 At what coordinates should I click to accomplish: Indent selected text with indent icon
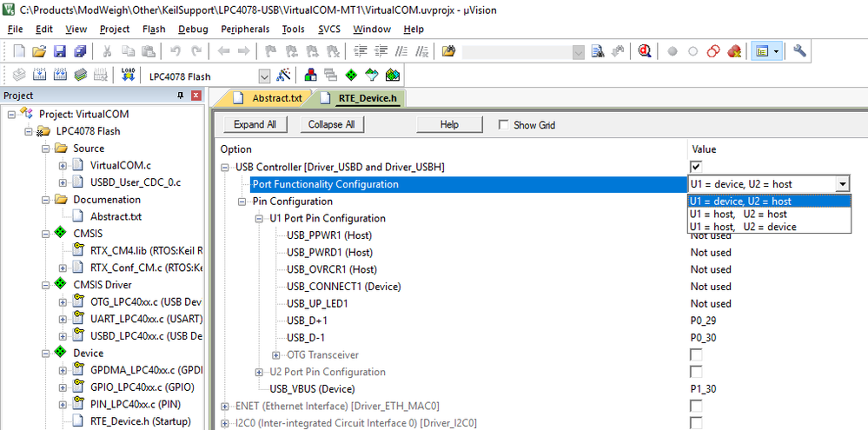click(361, 51)
